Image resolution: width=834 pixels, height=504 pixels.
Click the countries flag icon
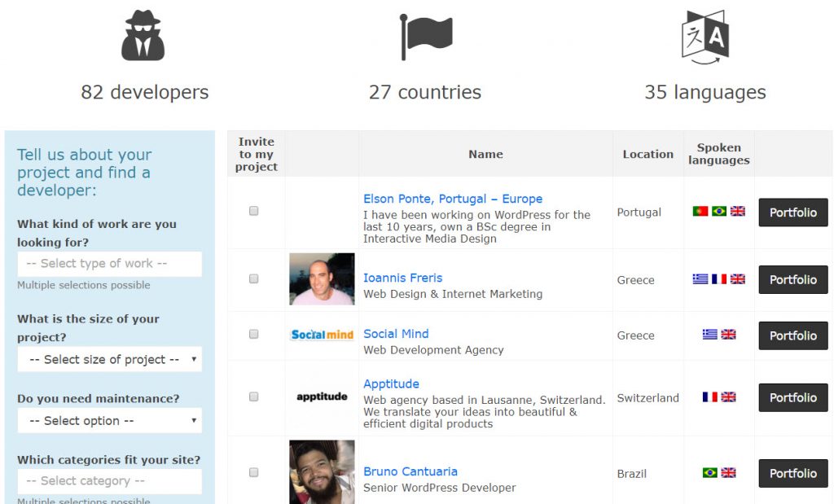tap(426, 36)
